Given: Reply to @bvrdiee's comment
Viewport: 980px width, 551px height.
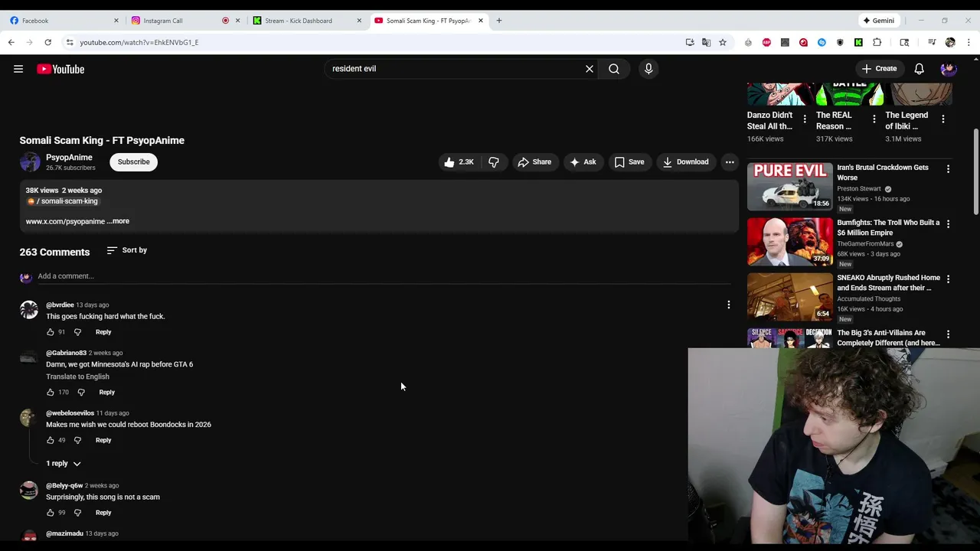Looking at the screenshot, I should [103, 332].
